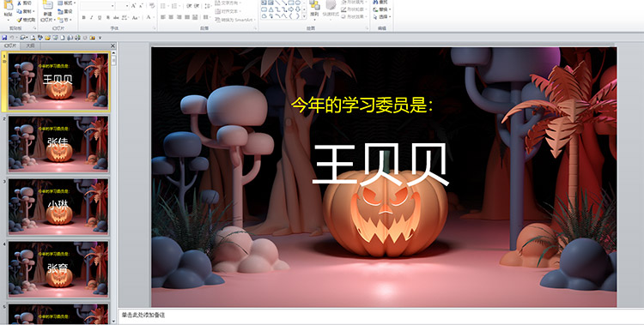644x325 pixels.
Task: Click the Cut scissors button
Action: 26,3
